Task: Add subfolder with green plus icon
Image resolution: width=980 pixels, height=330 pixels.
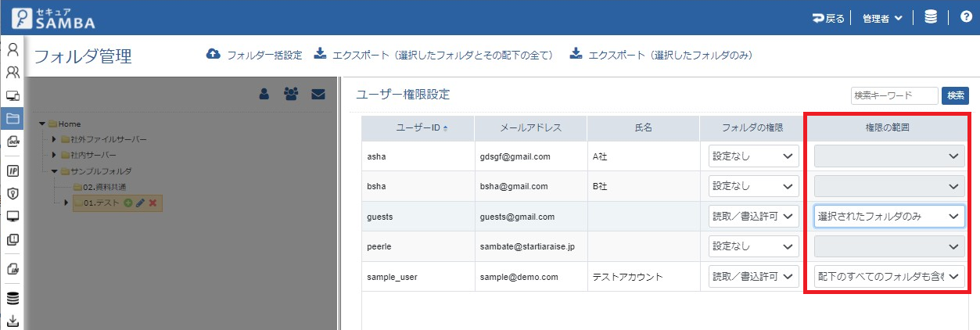Action: coord(127,203)
